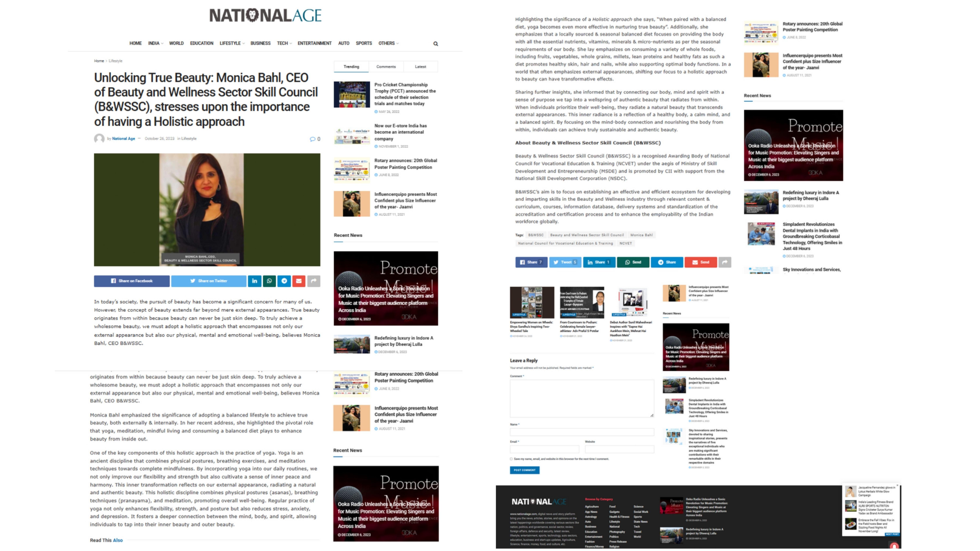Click the National Age logo in footer

[x=539, y=502]
